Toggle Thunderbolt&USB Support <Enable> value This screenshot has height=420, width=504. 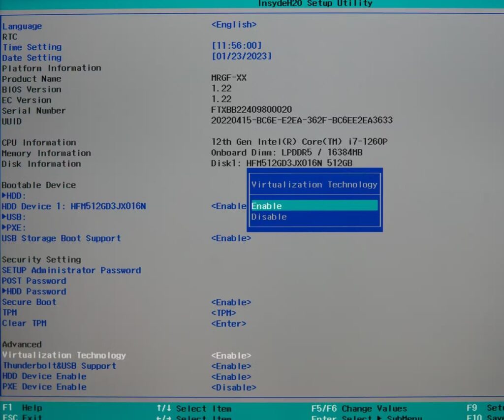point(231,366)
